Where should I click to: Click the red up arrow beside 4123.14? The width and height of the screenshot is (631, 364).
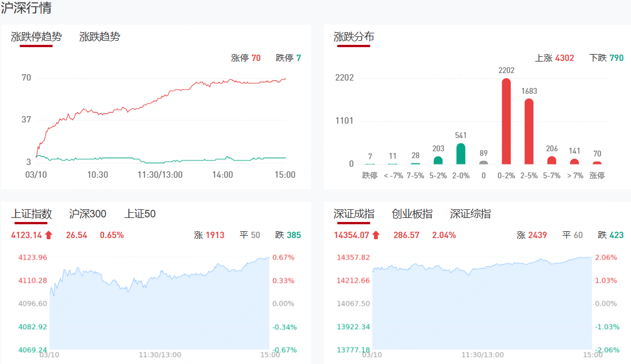[49, 235]
